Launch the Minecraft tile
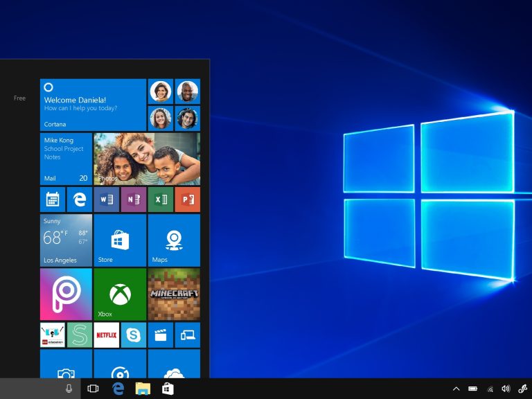This screenshot has height=399, width=532. (174, 294)
